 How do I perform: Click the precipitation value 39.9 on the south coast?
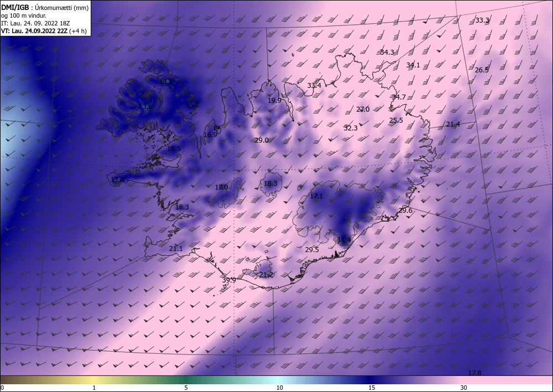pyautogui.click(x=229, y=280)
